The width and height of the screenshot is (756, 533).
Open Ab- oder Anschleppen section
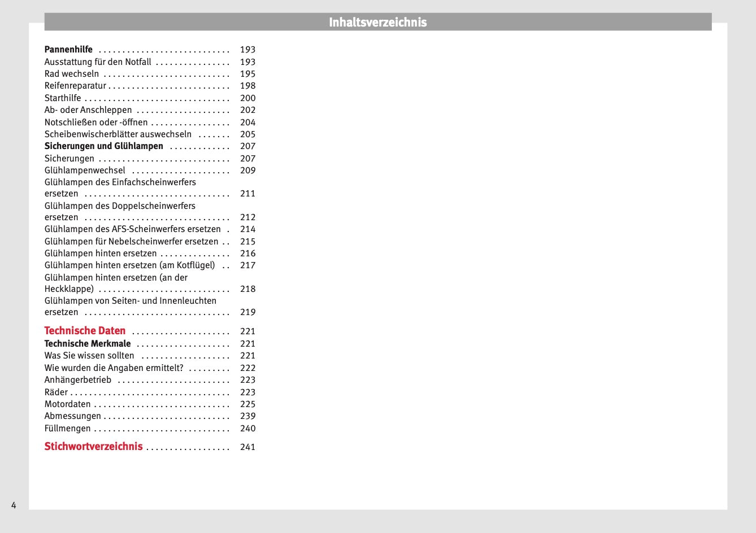coord(88,110)
